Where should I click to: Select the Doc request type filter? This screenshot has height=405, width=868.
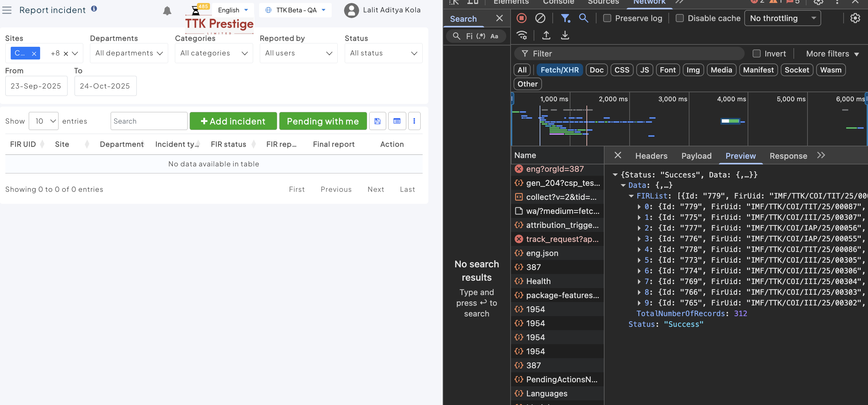[x=596, y=70]
